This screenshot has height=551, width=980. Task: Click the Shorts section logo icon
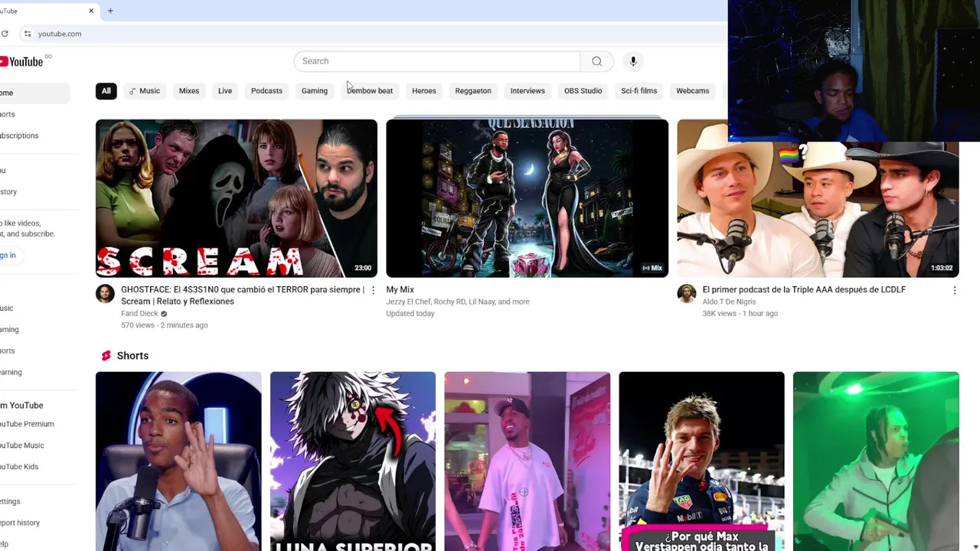[x=106, y=356]
